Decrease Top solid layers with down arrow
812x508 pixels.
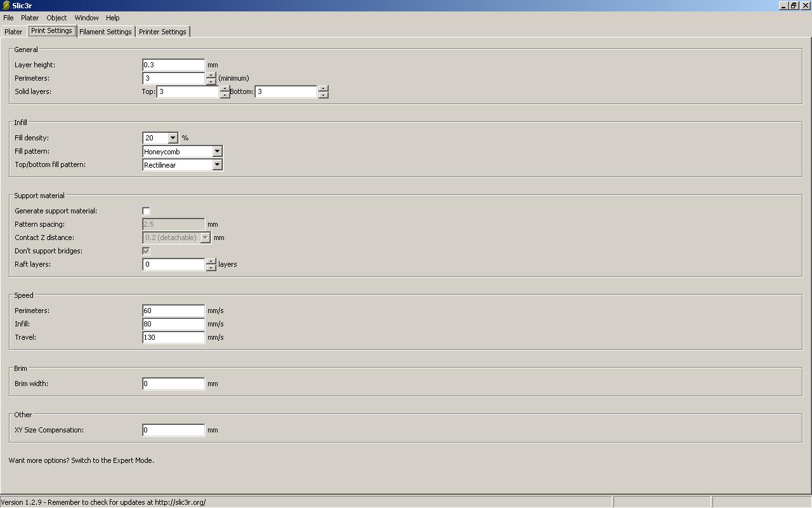pyautogui.click(x=225, y=95)
